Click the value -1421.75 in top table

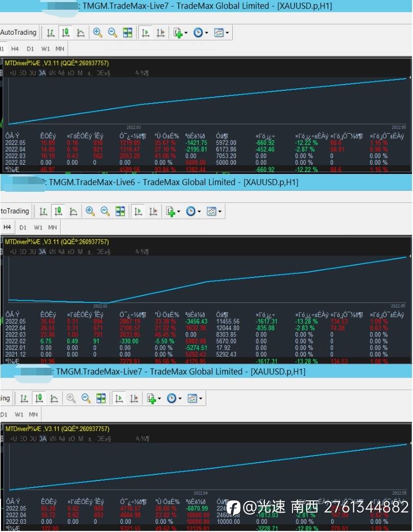pyautogui.click(x=196, y=143)
